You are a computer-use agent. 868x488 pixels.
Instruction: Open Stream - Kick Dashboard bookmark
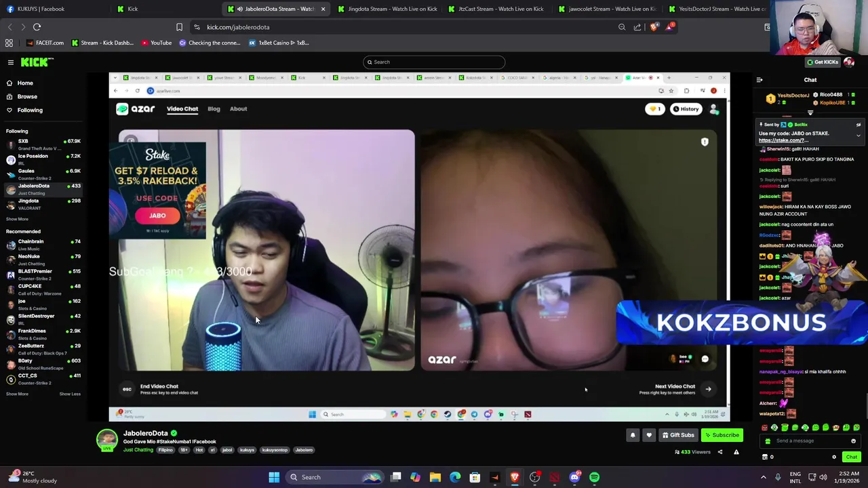click(x=102, y=43)
